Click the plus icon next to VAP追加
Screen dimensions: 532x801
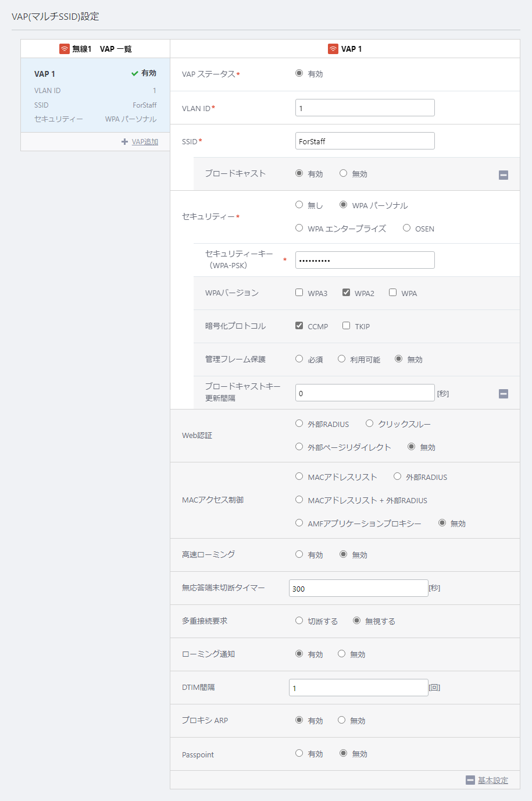click(125, 142)
